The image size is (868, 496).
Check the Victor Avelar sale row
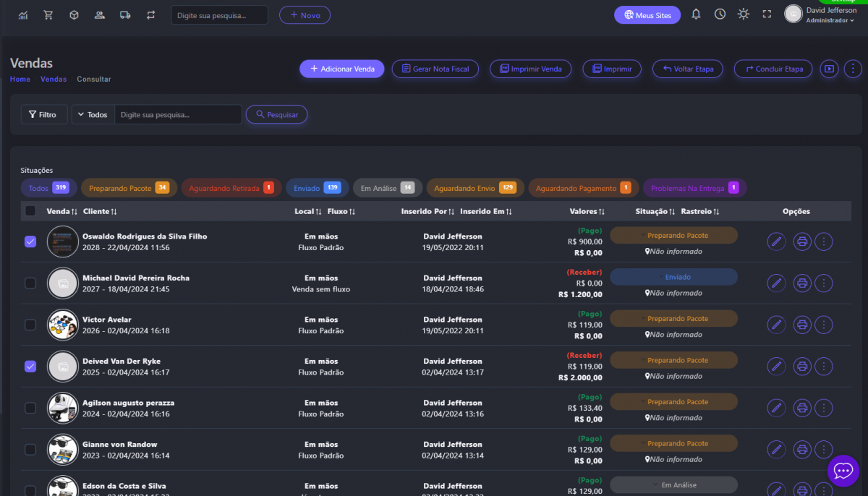tap(30, 325)
